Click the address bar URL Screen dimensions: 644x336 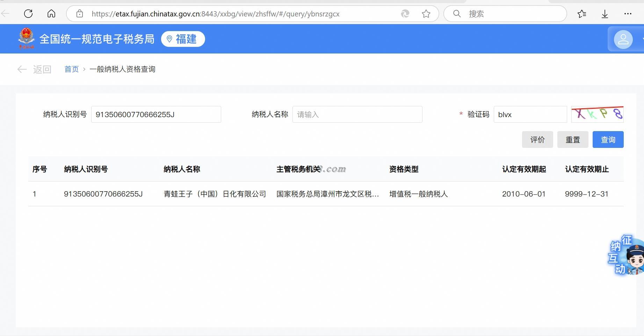pos(216,14)
